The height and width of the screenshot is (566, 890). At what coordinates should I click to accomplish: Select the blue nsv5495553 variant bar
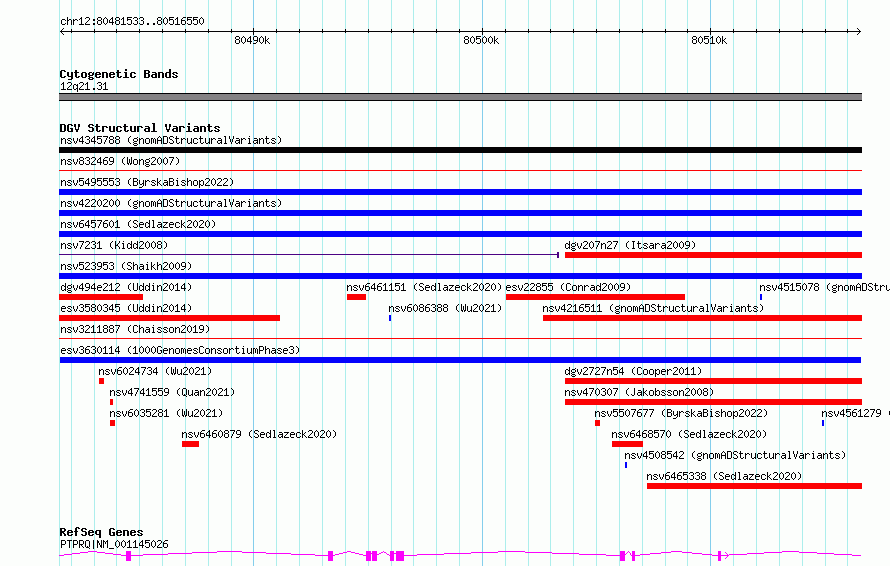pos(460,192)
